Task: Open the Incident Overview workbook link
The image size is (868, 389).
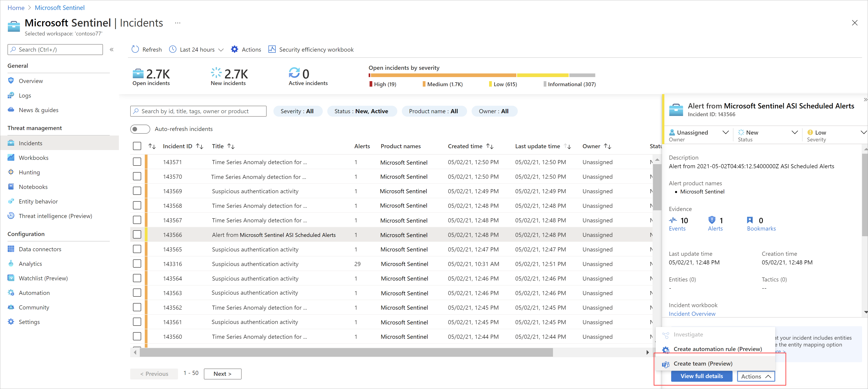Action: (x=692, y=314)
